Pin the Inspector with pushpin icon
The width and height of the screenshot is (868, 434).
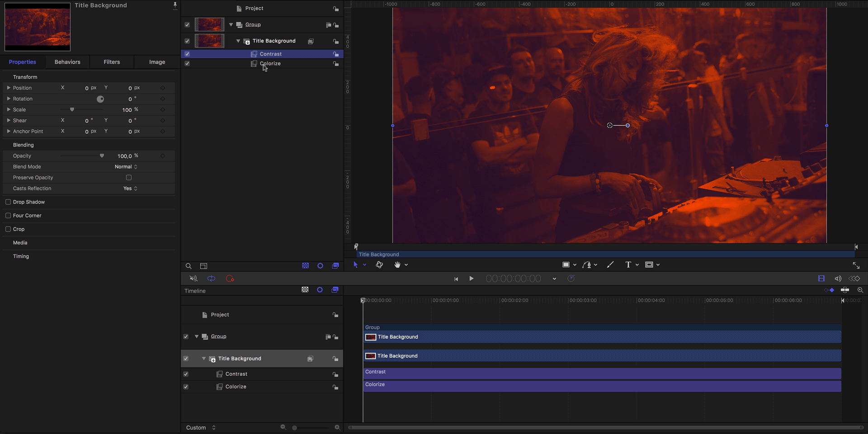175,5
